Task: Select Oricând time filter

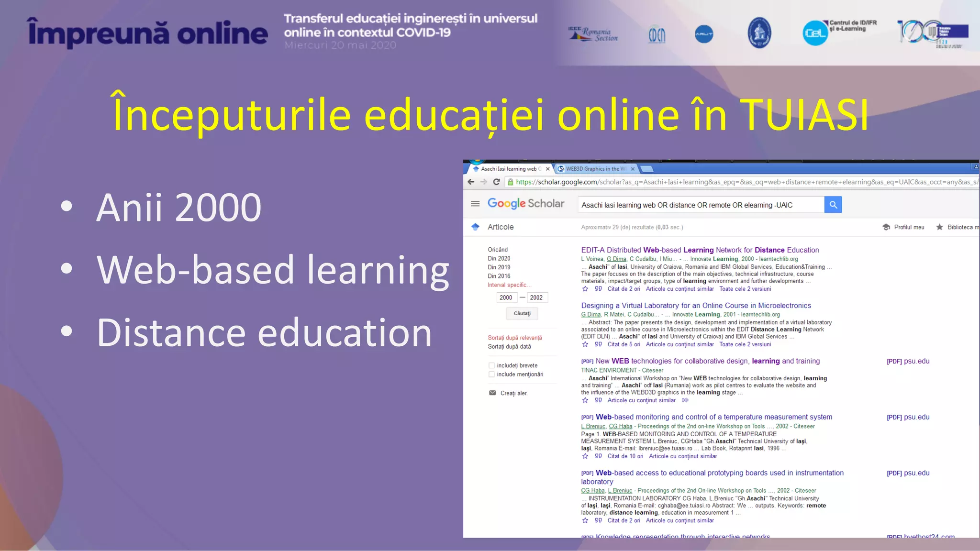Action: [498, 250]
